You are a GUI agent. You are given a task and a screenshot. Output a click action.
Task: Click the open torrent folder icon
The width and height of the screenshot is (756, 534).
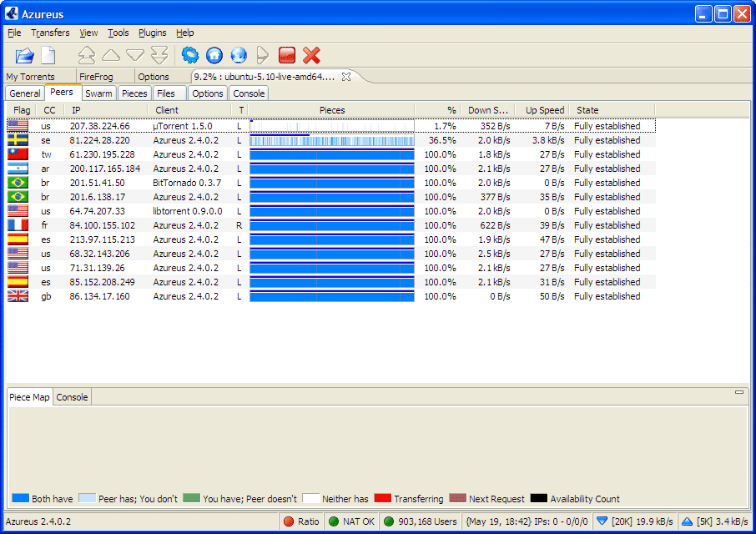click(24, 55)
